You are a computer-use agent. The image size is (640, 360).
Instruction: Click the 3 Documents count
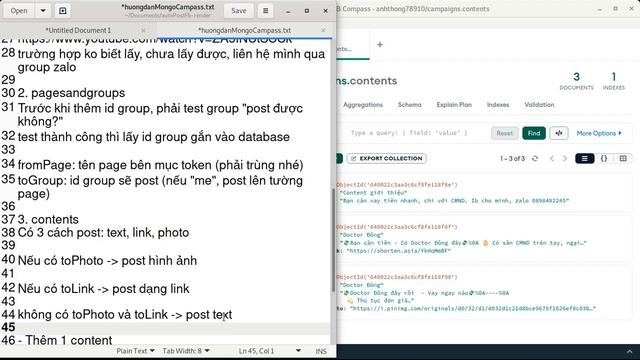click(576, 81)
